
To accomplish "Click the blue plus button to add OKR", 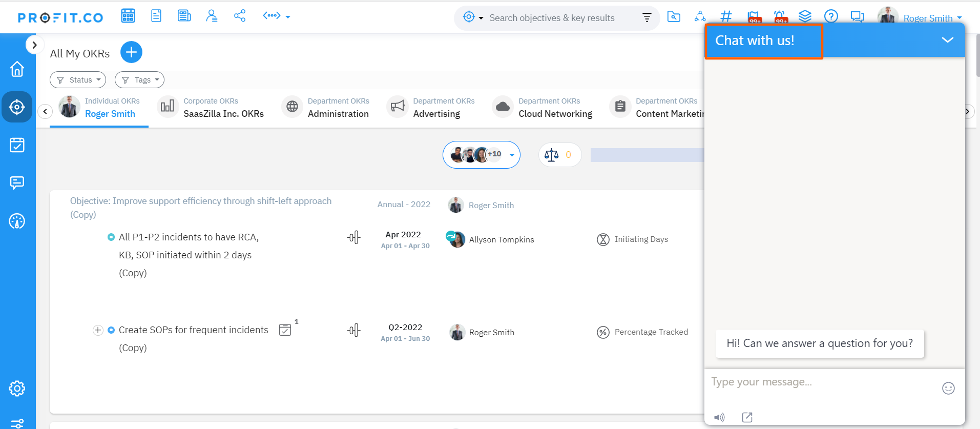I will coord(131,52).
